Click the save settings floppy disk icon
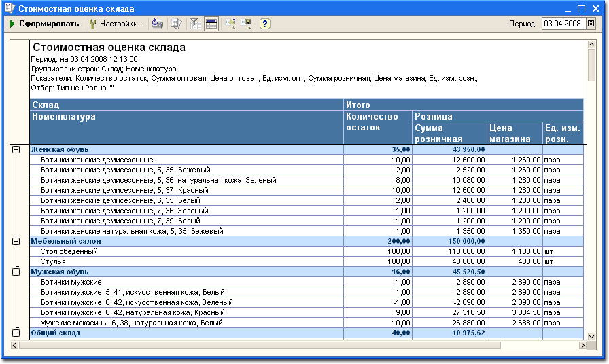 (246, 24)
